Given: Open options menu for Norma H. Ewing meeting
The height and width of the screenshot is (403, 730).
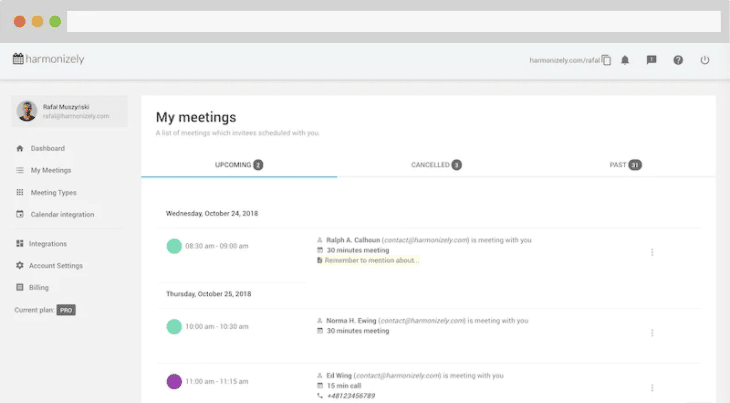Looking at the screenshot, I should (x=652, y=332).
